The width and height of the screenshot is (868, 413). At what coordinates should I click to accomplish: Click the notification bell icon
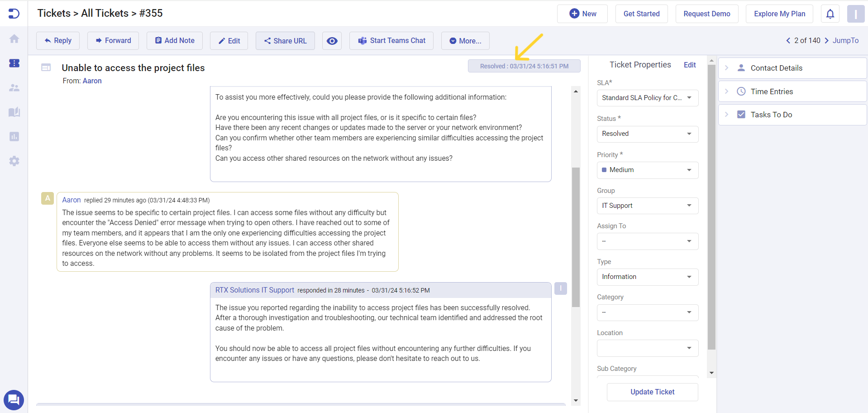pos(830,14)
